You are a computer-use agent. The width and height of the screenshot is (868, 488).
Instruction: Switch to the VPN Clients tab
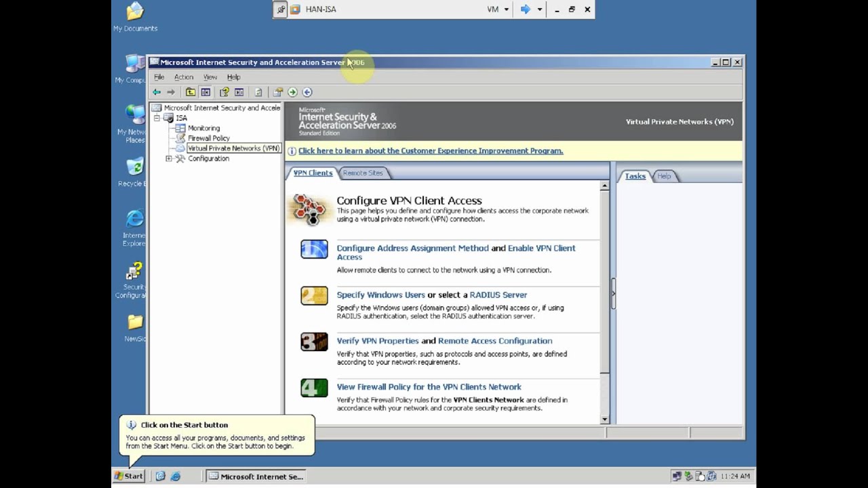[313, 173]
